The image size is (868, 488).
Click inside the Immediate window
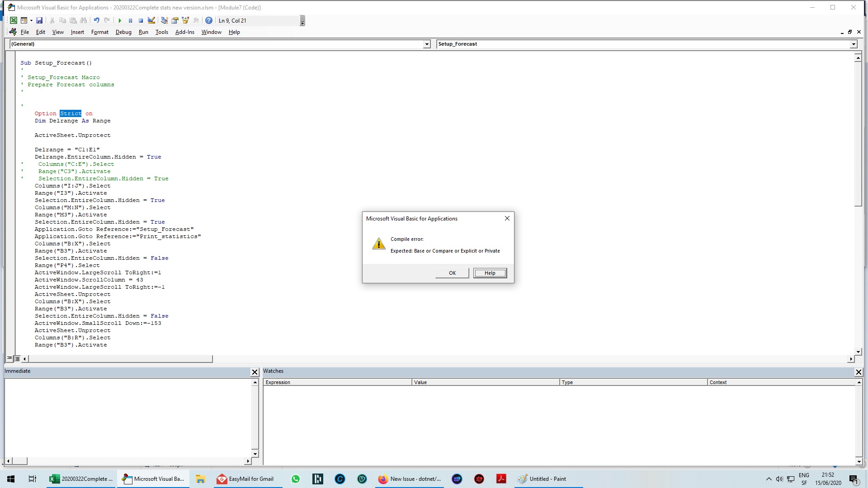pos(127,416)
